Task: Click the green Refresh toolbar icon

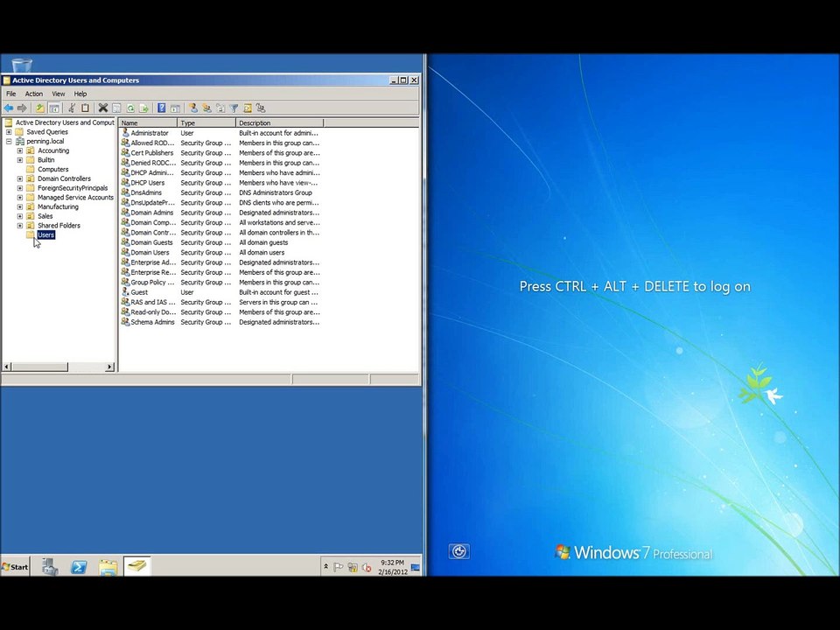Action: click(130, 108)
